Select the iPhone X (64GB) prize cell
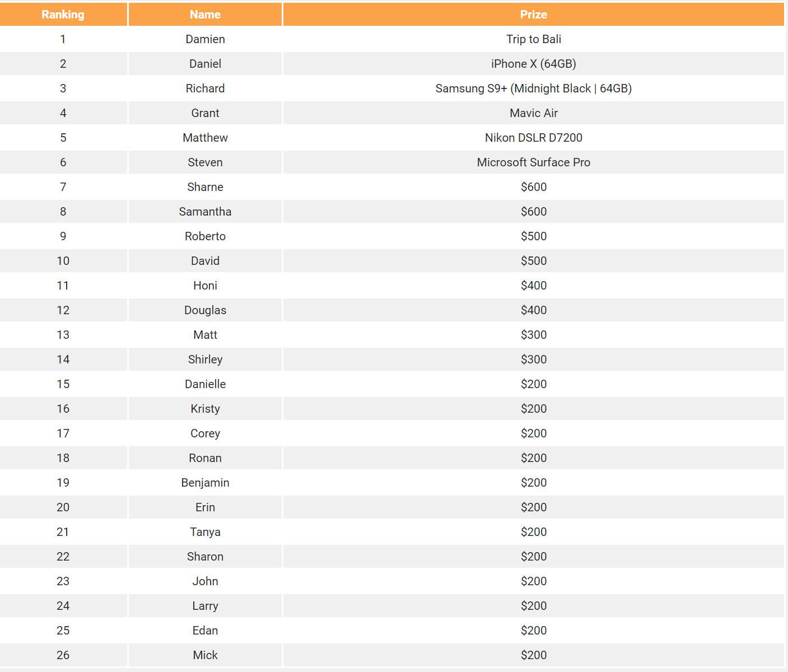 (533, 64)
